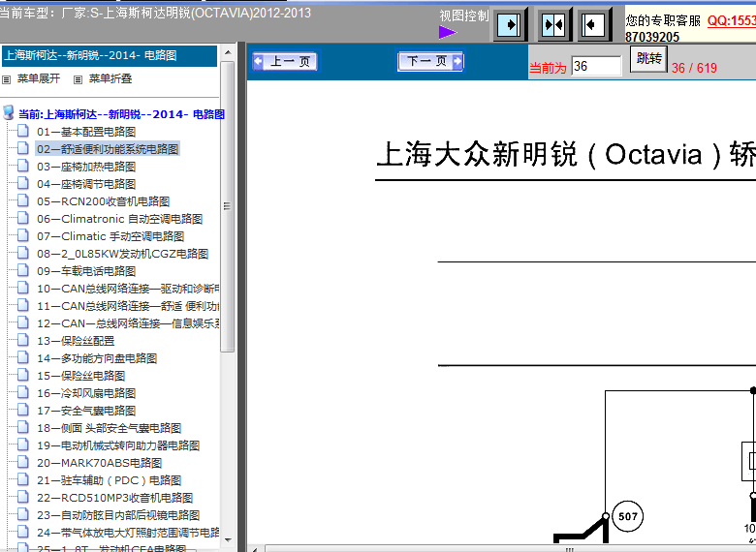Viewport: 756px width, 552px height.
Task: Open 04—座椅调节电路图
Action: tap(86, 184)
